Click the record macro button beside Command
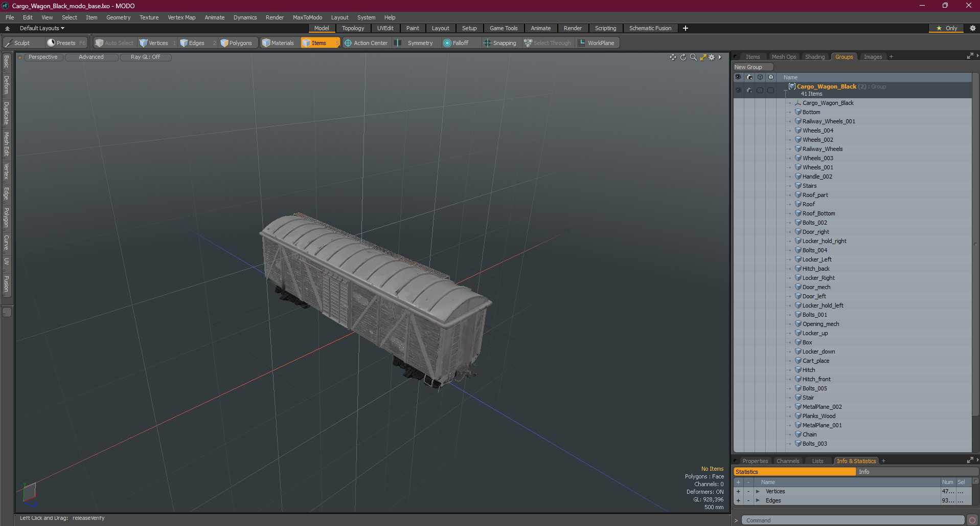The height and width of the screenshot is (526, 980). 972,520
